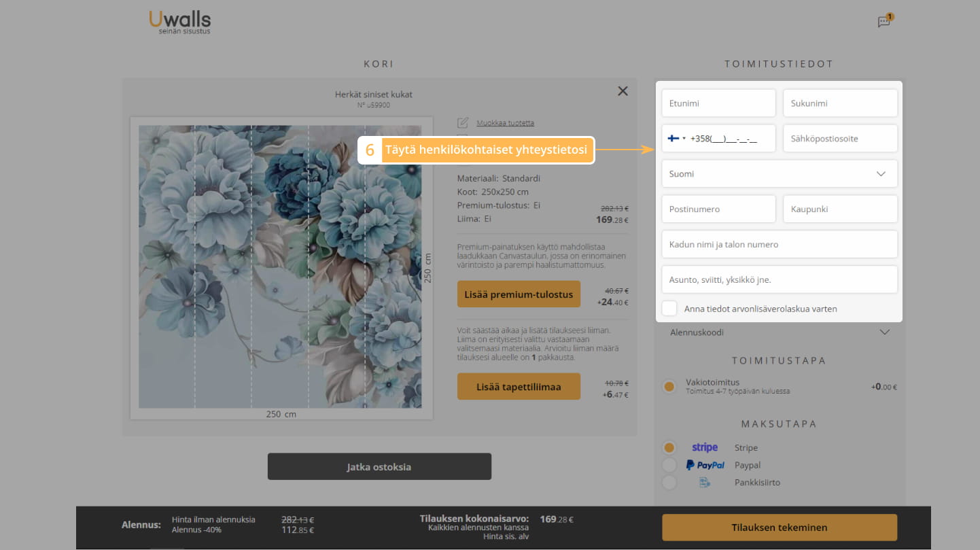Expand the Alennuskoodi section
This screenshot has height=550, width=980.
pyautogui.click(x=779, y=332)
